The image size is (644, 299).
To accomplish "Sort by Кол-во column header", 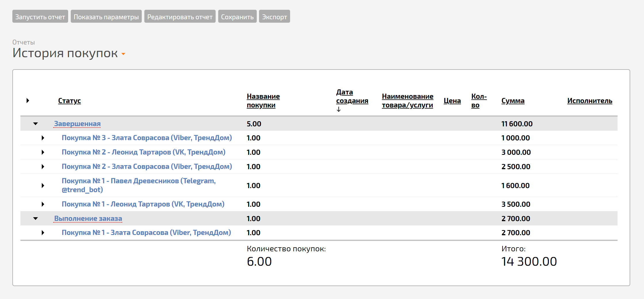I will [x=479, y=101].
